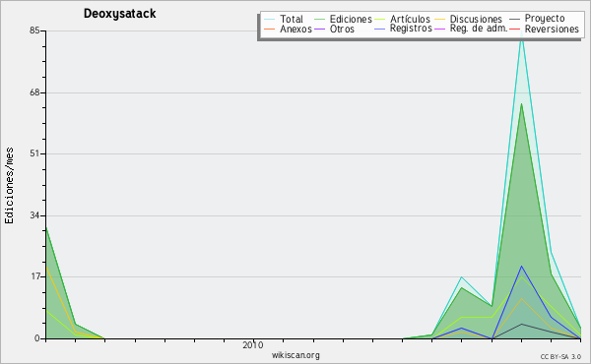Click the Deoxysatack chart title
This screenshot has height=364, width=591.
pos(119,14)
